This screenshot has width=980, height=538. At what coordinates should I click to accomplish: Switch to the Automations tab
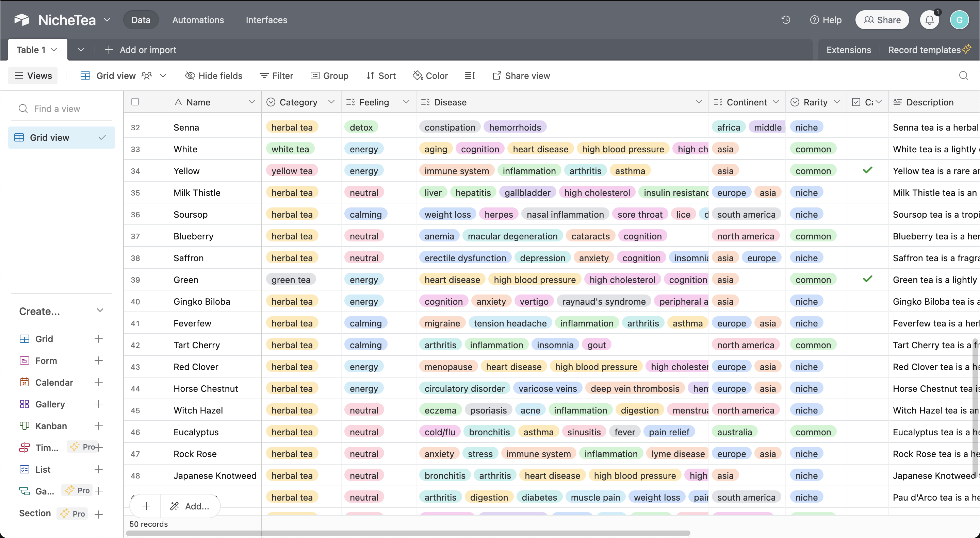click(198, 20)
